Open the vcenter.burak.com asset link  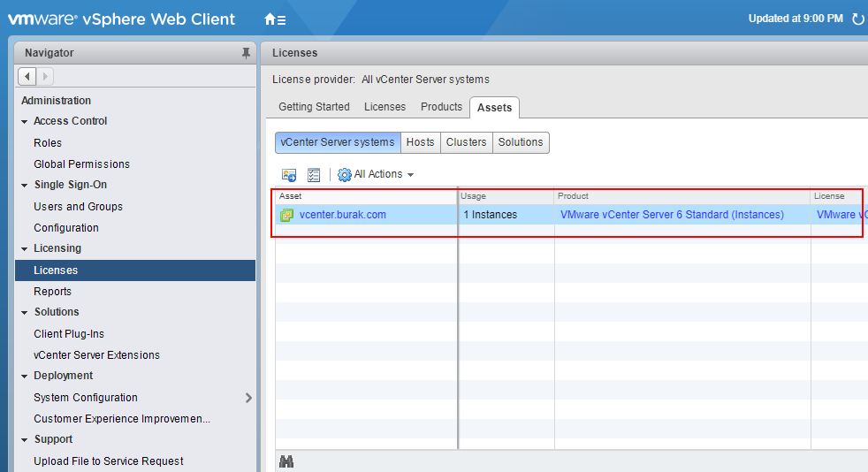(x=342, y=215)
